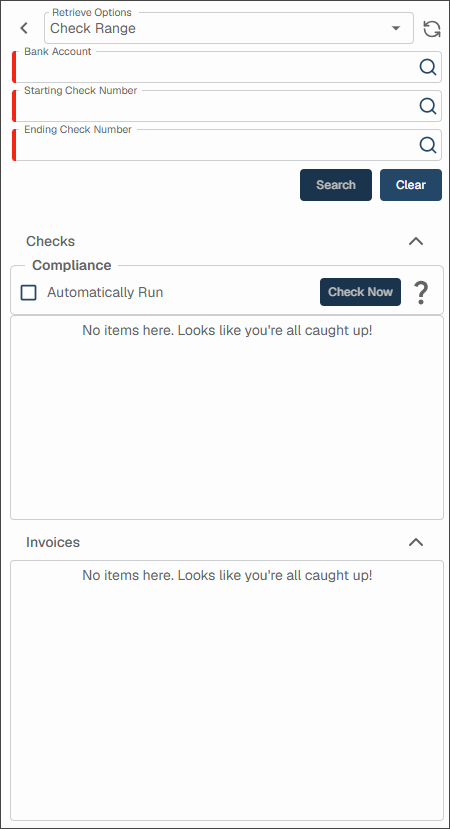Focus the Ending Check Number field

tap(227, 145)
